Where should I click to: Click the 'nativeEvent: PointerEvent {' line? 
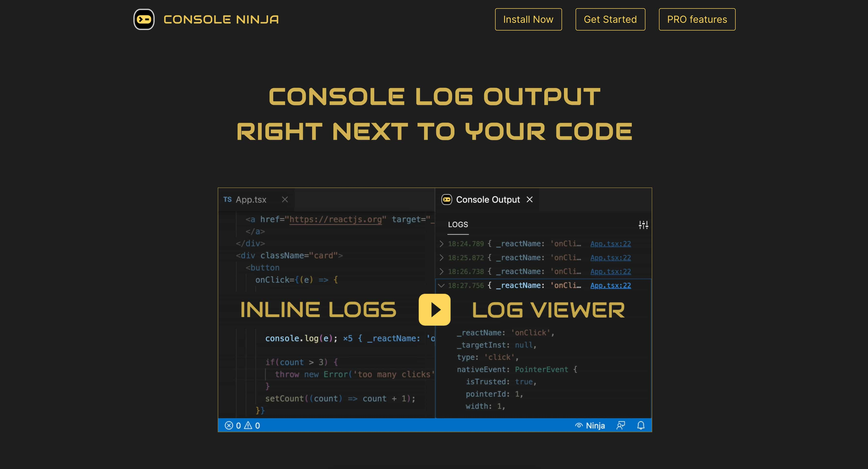tap(517, 369)
